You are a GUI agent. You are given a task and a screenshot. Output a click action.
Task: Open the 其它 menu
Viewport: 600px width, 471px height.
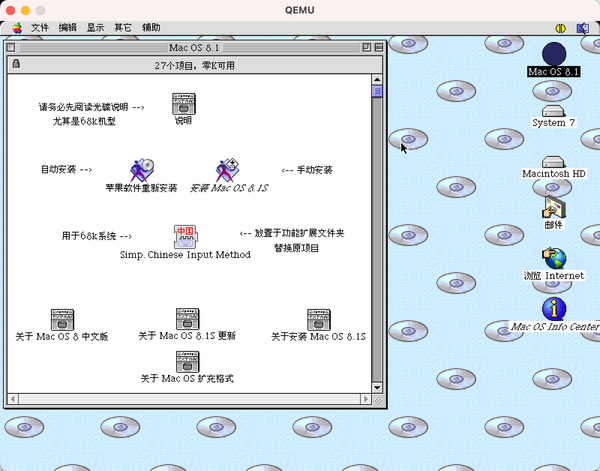tap(123, 28)
